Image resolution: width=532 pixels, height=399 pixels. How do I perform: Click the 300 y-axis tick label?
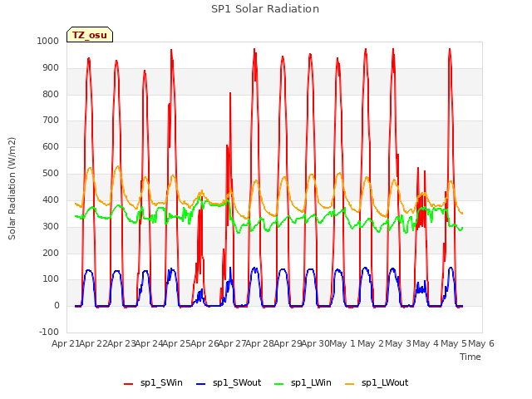point(51,226)
